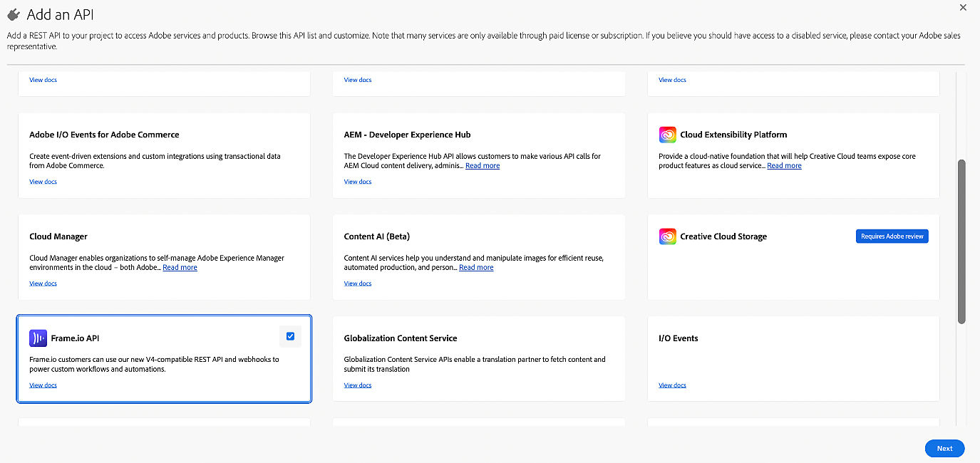Open Read more on AEM Developer Experience Hub
The height and width of the screenshot is (463, 980).
point(483,166)
